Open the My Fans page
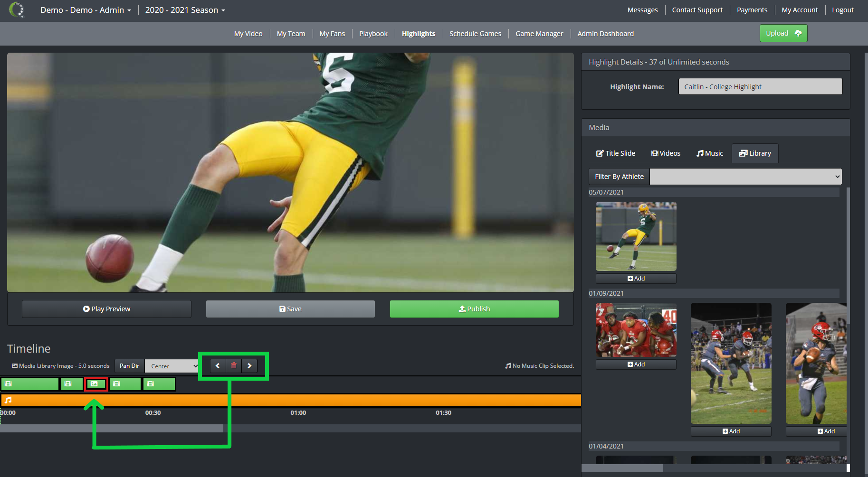Viewport: 868px width, 477px height. tap(333, 34)
